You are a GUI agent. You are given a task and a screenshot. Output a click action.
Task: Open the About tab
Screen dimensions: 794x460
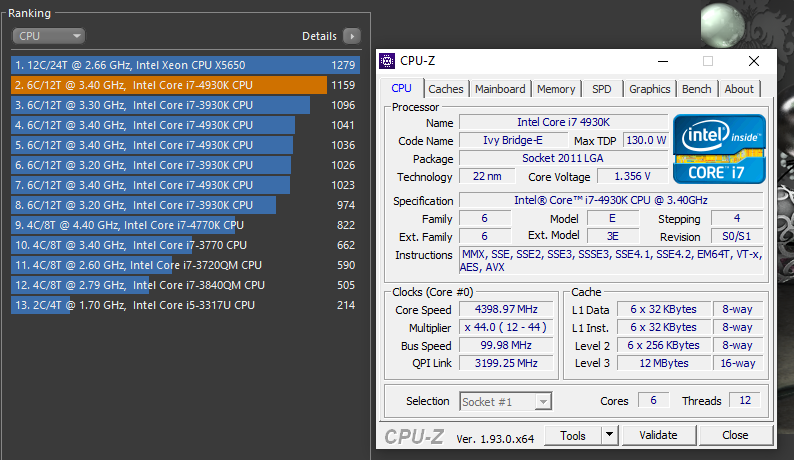(739, 89)
